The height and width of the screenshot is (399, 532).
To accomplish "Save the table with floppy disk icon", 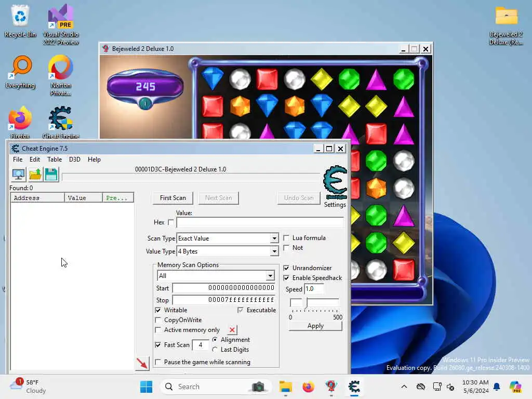I will (x=51, y=175).
